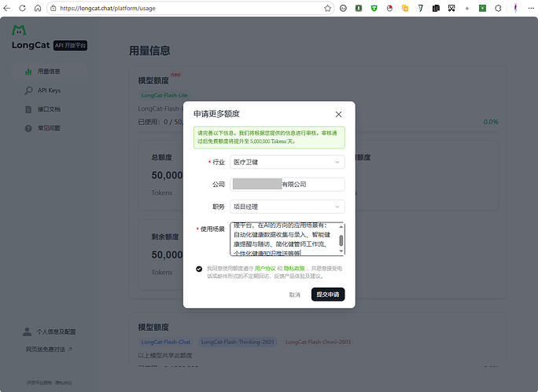This screenshot has width=538, height=392.
Task: Click the question mark icon beside 常见问题
Action: tap(28, 128)
